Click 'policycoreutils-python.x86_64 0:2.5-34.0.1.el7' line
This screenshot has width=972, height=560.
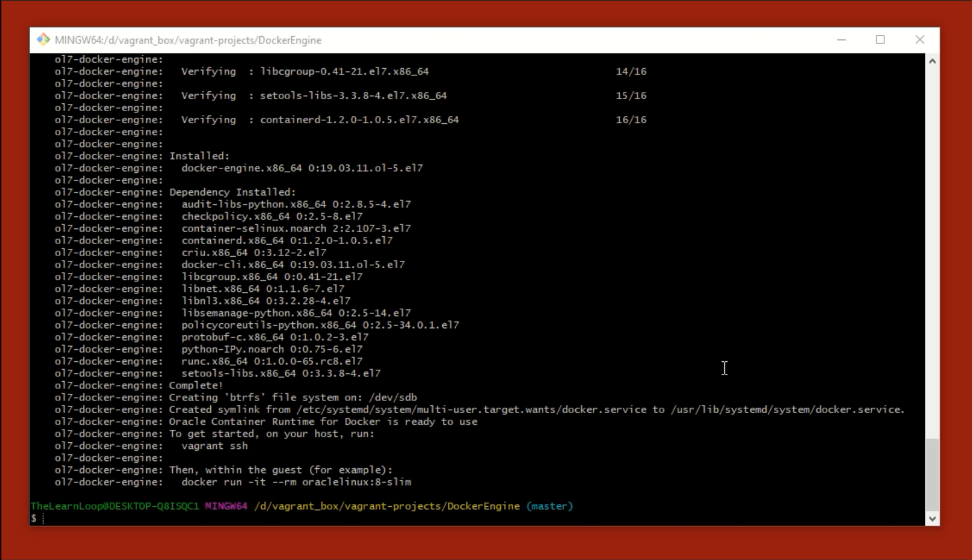point(320,325)
